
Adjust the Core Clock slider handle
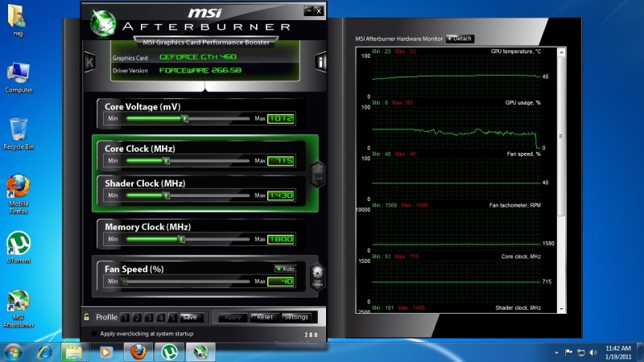(x=167, y=161)
